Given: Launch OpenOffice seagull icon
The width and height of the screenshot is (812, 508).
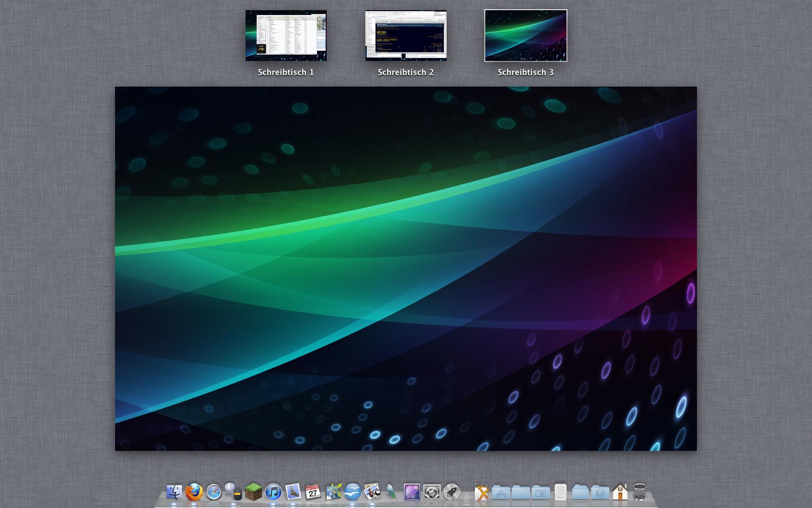Looking at the screenshot, I should coord(352,492).
